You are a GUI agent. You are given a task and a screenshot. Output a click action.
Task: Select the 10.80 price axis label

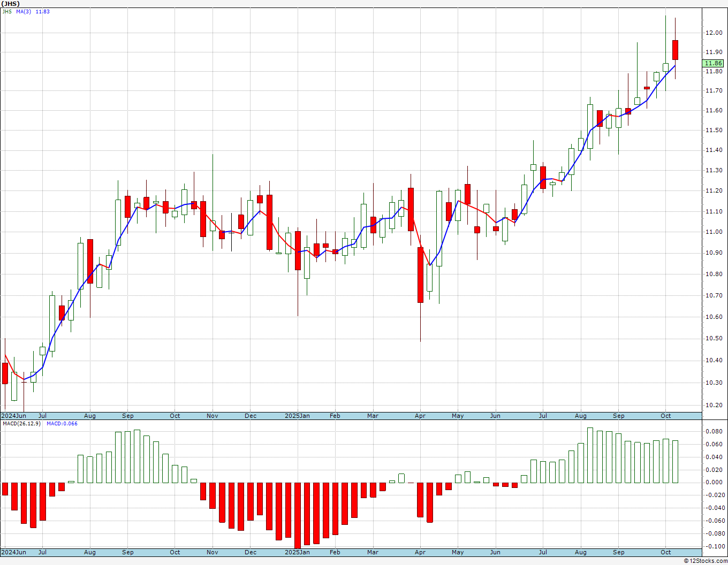point(714,274)
